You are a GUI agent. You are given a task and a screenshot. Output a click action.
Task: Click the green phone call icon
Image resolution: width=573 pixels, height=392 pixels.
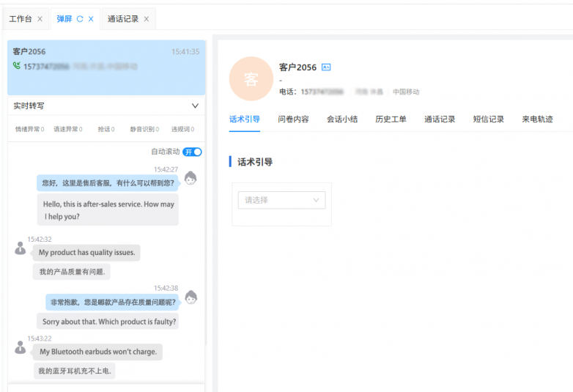click(x=17, y=66)
